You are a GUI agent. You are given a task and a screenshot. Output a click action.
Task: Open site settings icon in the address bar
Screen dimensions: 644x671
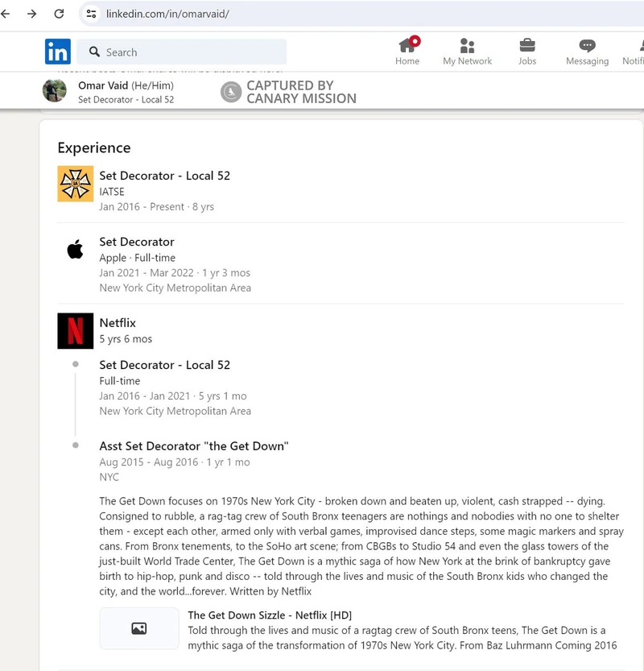(92, 14)
